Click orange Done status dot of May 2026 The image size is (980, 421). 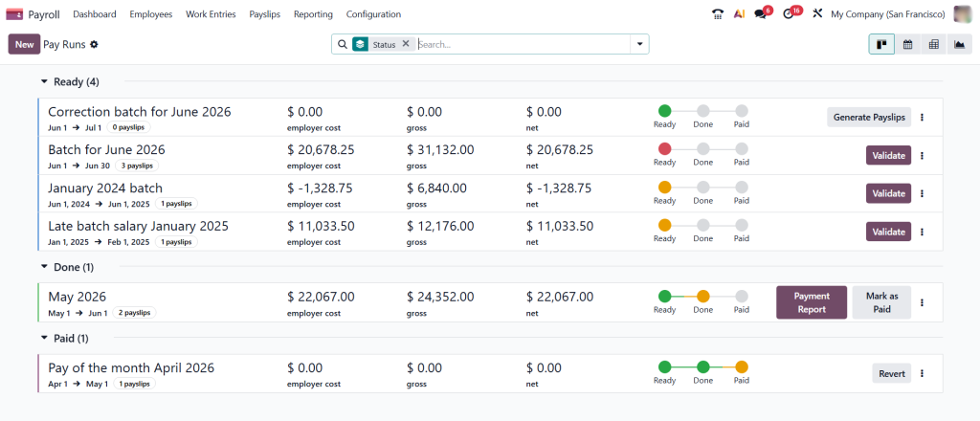pos(703,296)
